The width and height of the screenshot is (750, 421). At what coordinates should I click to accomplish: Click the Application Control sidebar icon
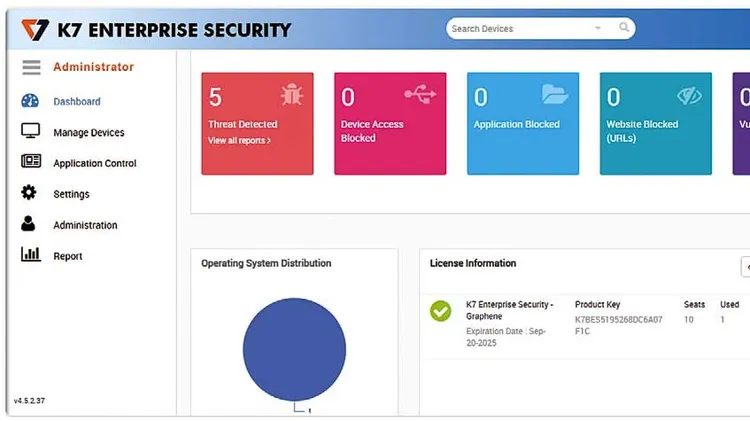[x=30, y=162]
